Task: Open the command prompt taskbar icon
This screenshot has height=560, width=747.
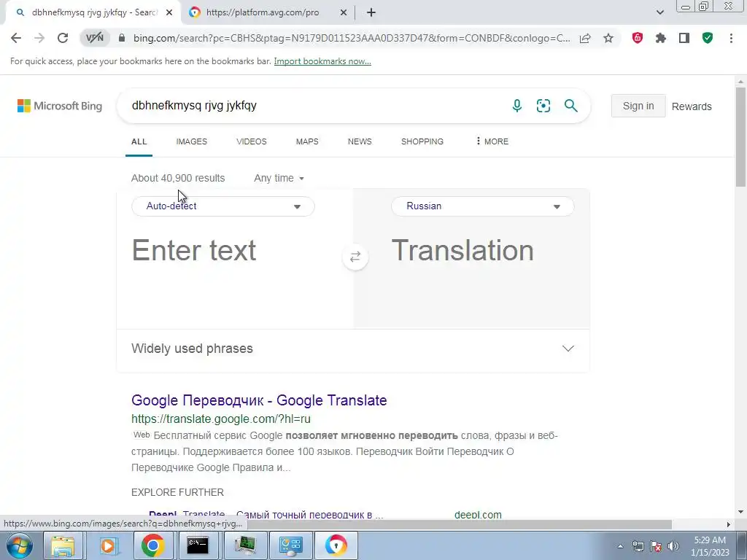Action: point(198,545)
